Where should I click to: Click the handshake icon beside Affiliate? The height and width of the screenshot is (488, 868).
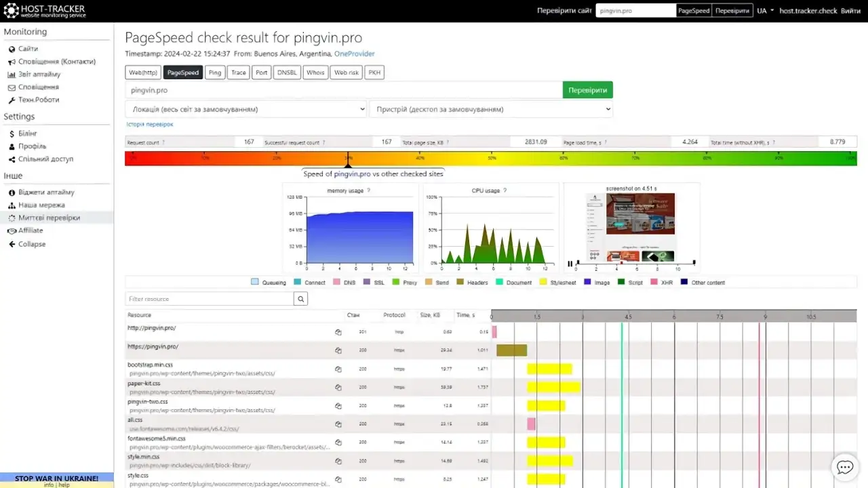[x=12, y=231]
